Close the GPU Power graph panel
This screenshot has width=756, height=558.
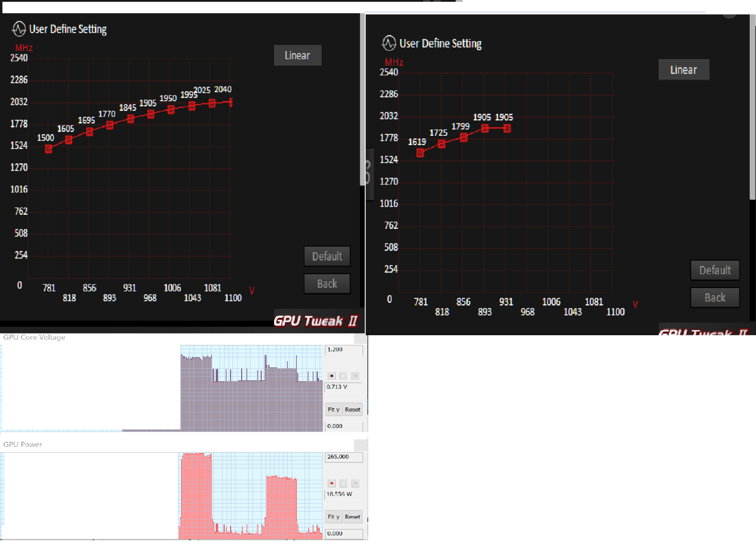(x=360, y=445)
